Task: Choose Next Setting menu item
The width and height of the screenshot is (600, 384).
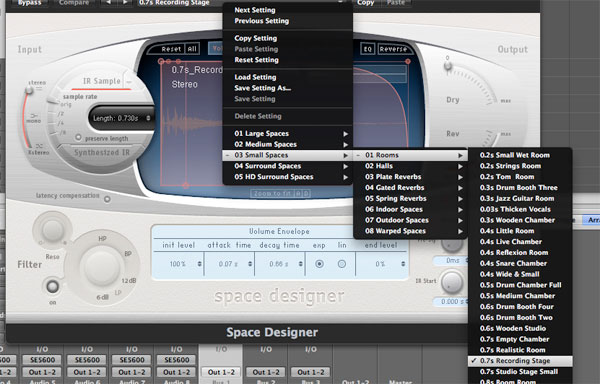Action: click(x=287, y=10)
